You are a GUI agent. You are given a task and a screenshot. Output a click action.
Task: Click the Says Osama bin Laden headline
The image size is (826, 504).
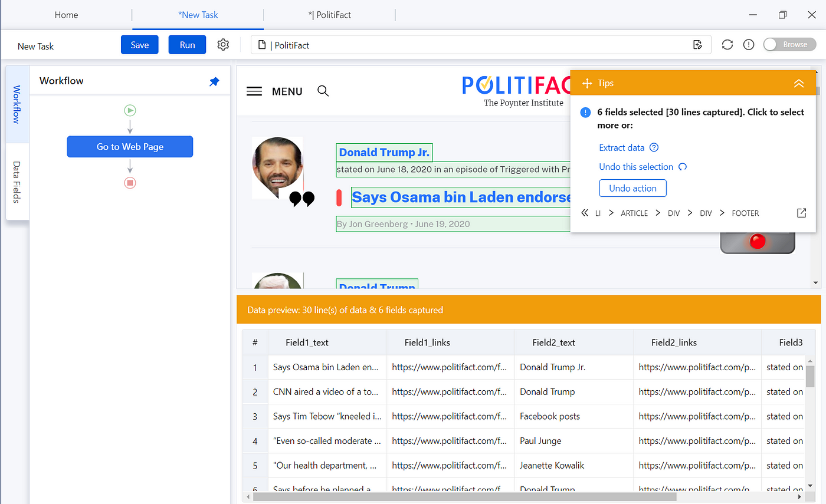(461, 197)
